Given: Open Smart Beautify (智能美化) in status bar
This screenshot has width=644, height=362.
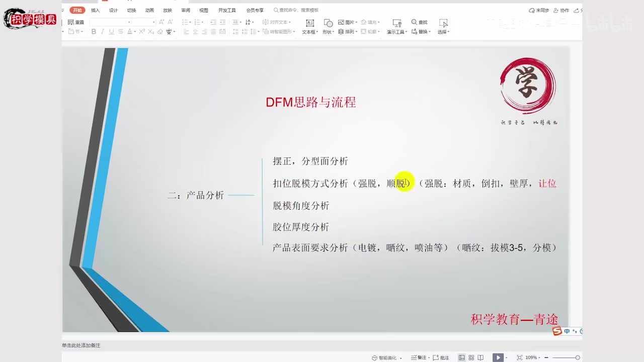Looking at the screenshot, I should coord(387,357).
